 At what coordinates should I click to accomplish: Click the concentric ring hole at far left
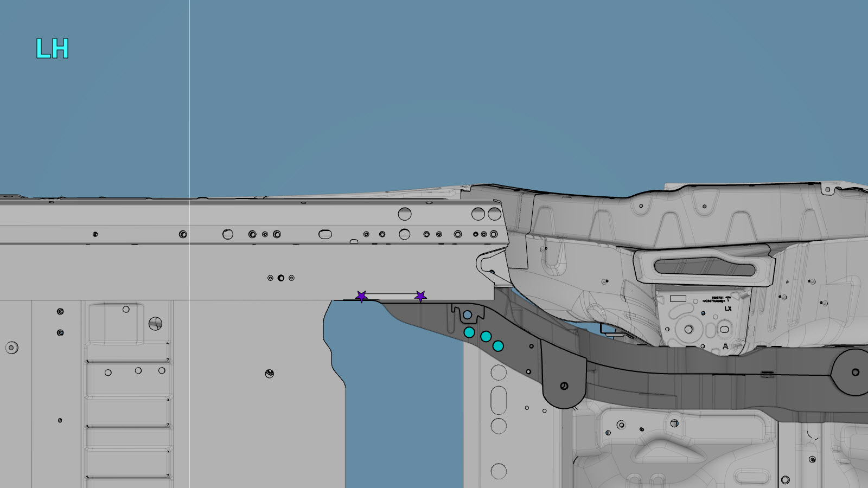tap(11, 348)
